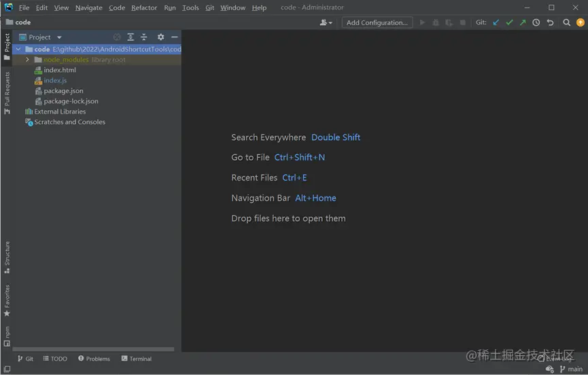This screenshot has width=588, height=375.
Task: Click the Select Opened File locate icon
Action: [117, 37]
